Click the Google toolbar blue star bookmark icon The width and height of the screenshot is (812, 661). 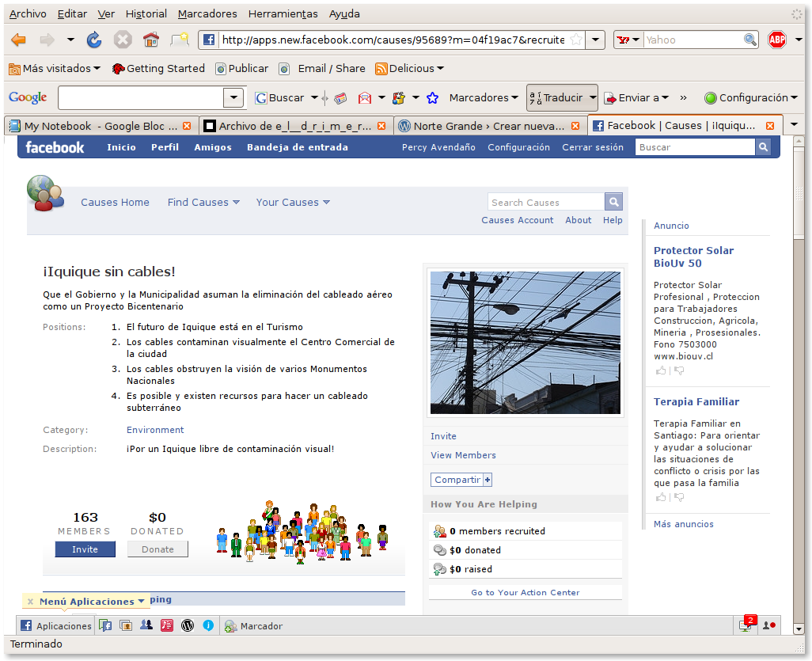[x=432, y=98]
